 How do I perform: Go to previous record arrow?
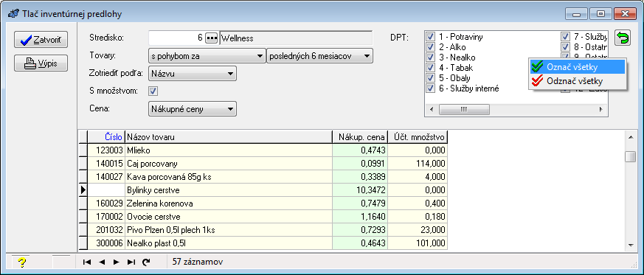[102, 262]
